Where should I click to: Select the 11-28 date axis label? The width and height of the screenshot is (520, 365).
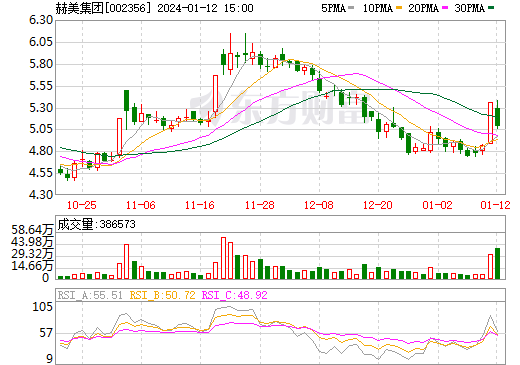(x=259, y=205)
